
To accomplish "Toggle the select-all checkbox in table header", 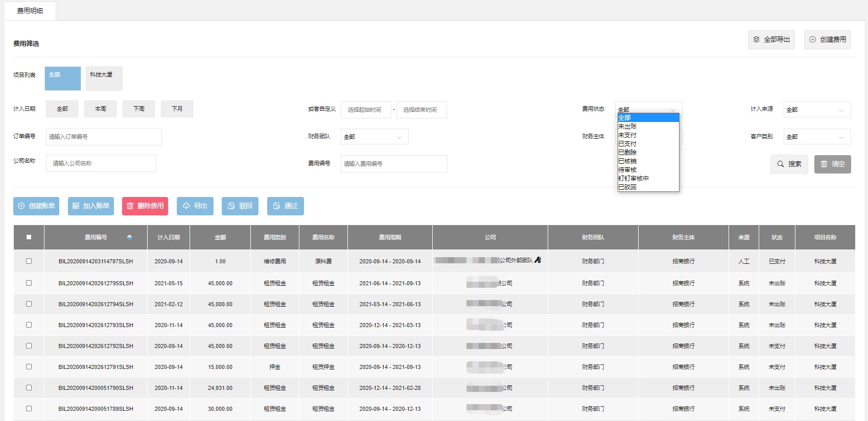I will (x=29, y=237).
